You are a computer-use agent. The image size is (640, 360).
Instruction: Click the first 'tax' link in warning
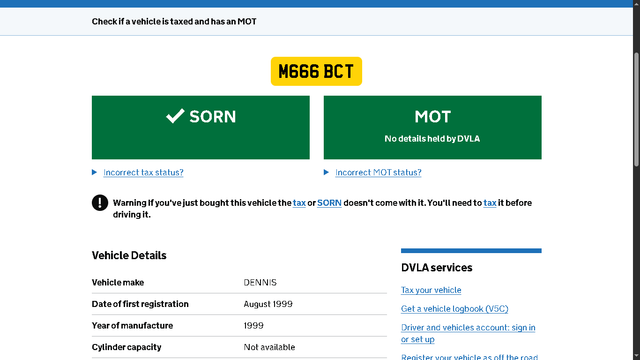(x=299, y=203)
